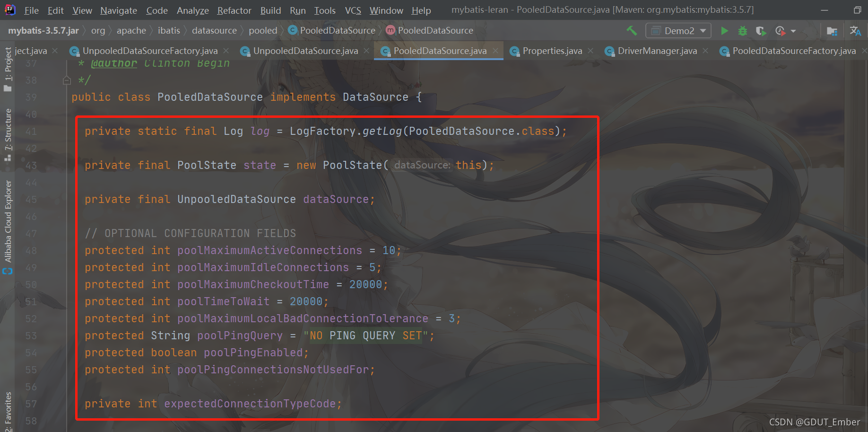Viewport: 868px width, 432px height.
Task: Close the DriverManager.java tab
Action: [705, 51]
